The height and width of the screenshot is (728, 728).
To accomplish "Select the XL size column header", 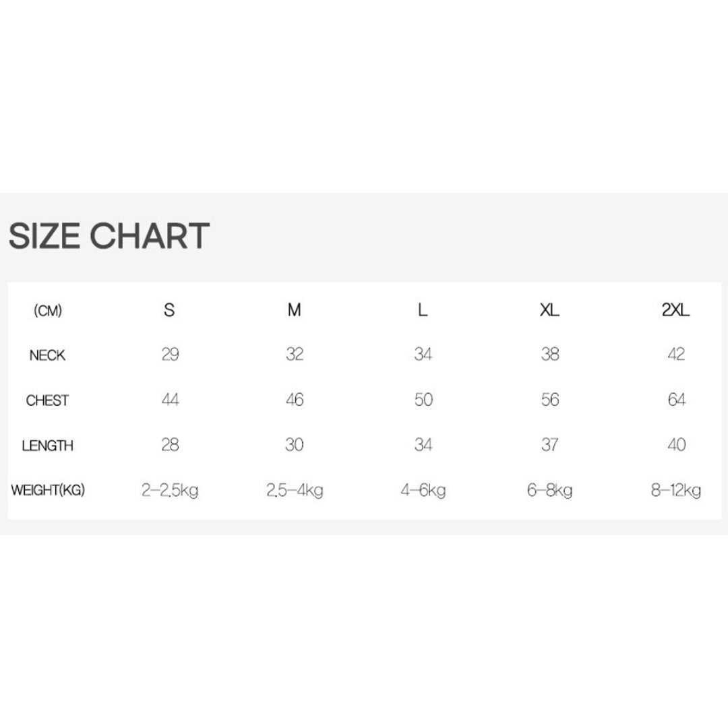I will tap(549, 310).
